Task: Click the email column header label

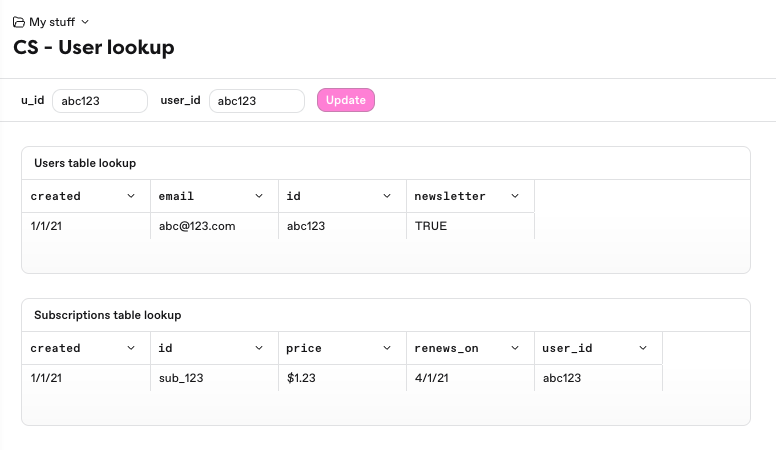Action: tap(176, 196)
